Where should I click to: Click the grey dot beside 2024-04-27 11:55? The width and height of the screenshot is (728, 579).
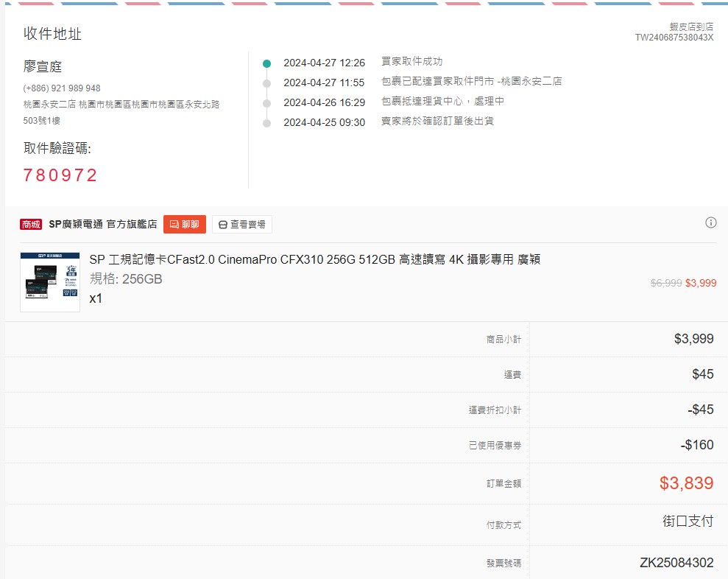point(266,83)
